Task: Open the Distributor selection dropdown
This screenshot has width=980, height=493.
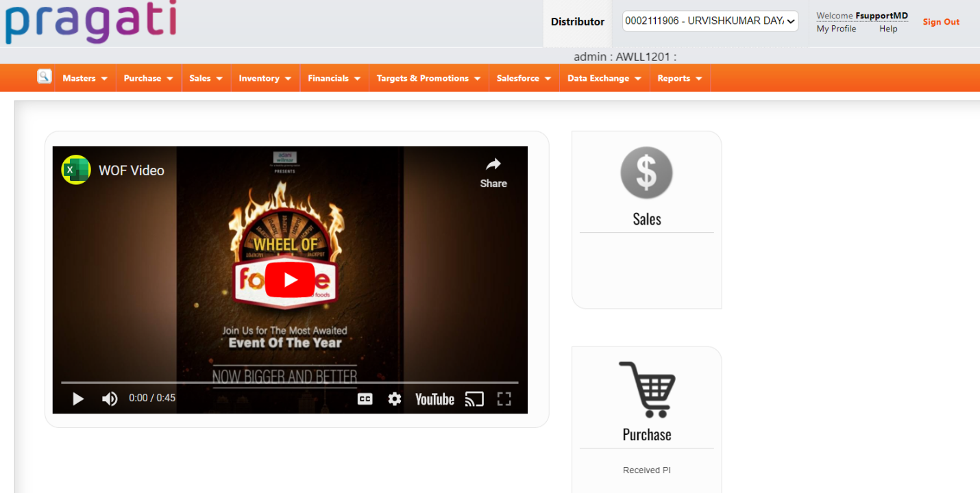Action: coord(710,21)
